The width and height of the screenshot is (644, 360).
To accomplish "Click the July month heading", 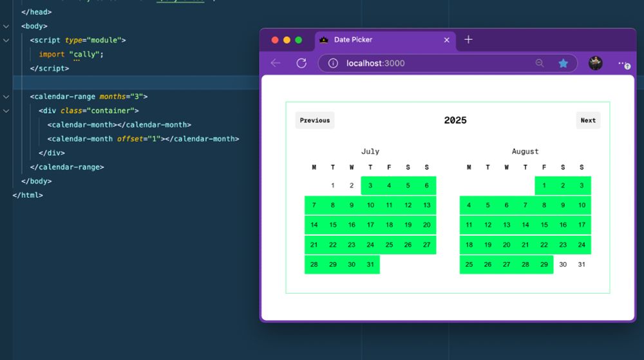I will [x=370, y=151].
